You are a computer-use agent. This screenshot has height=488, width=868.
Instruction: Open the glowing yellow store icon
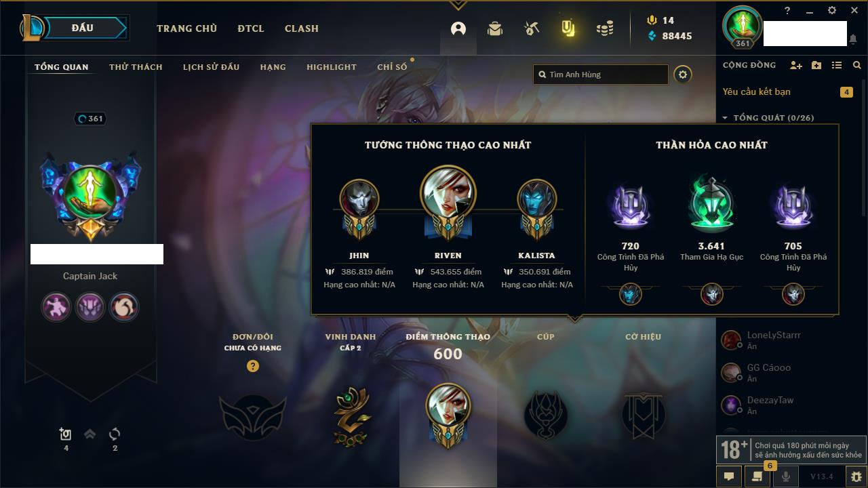[x=568, y=28]
